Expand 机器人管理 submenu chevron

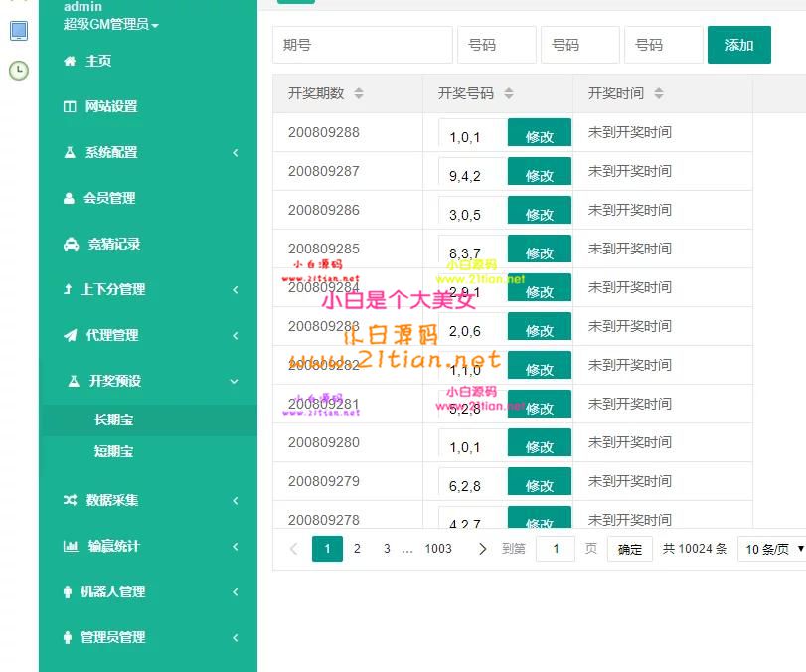click(x=235, y=591)
